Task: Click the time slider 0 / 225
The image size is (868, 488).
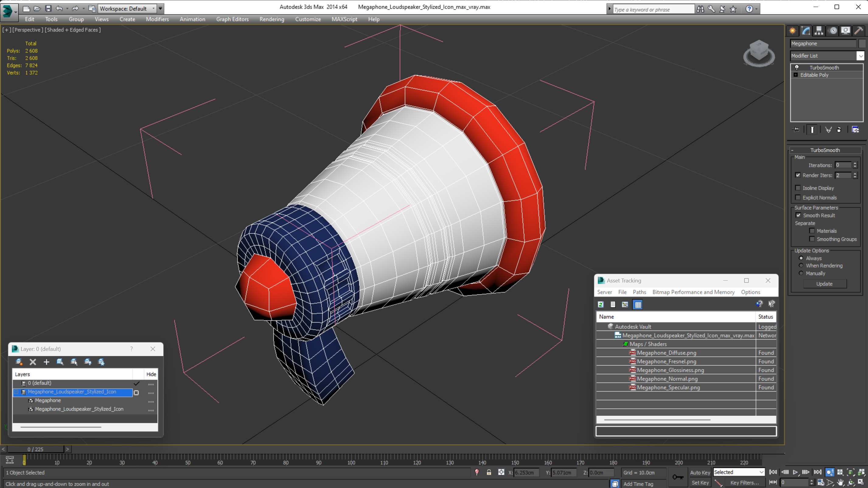Action: pos(35,449)
